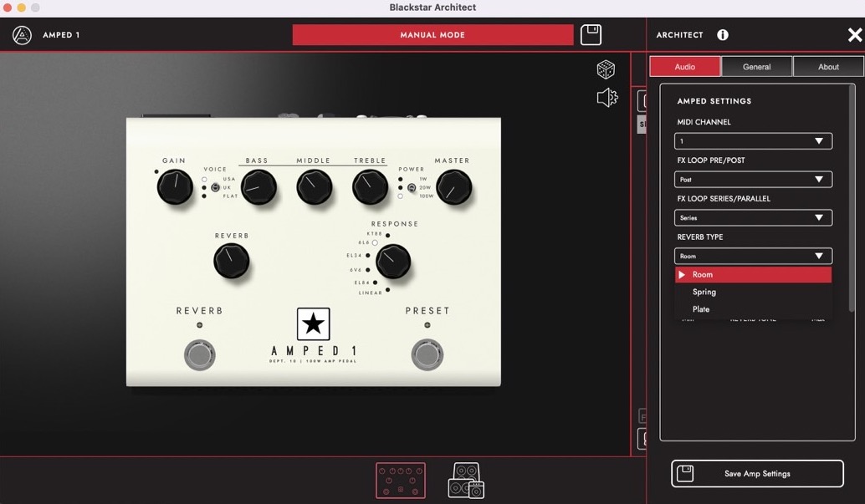
Task: Click the red window close button
Action: pos(8,8)
